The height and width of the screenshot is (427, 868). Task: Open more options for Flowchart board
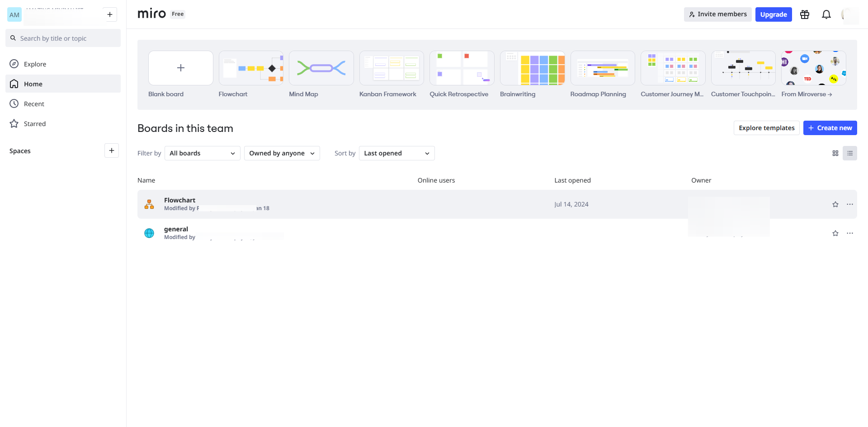(x=850, y=204)
